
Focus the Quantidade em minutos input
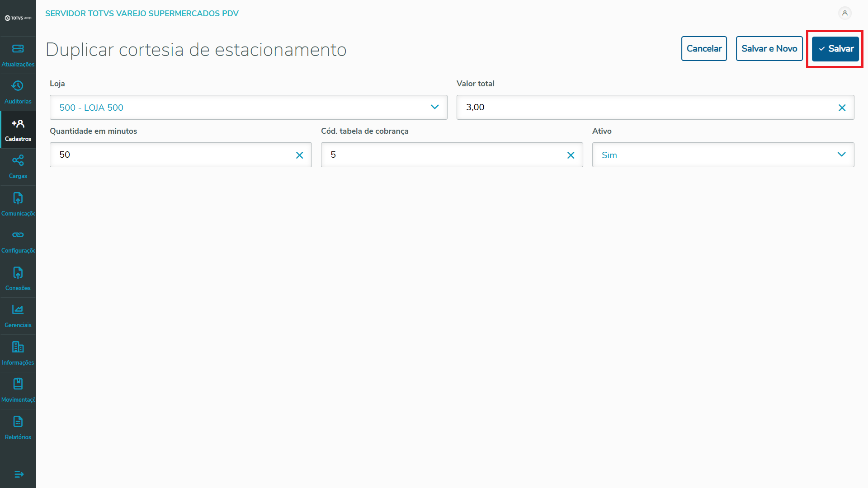click(172, 155)
